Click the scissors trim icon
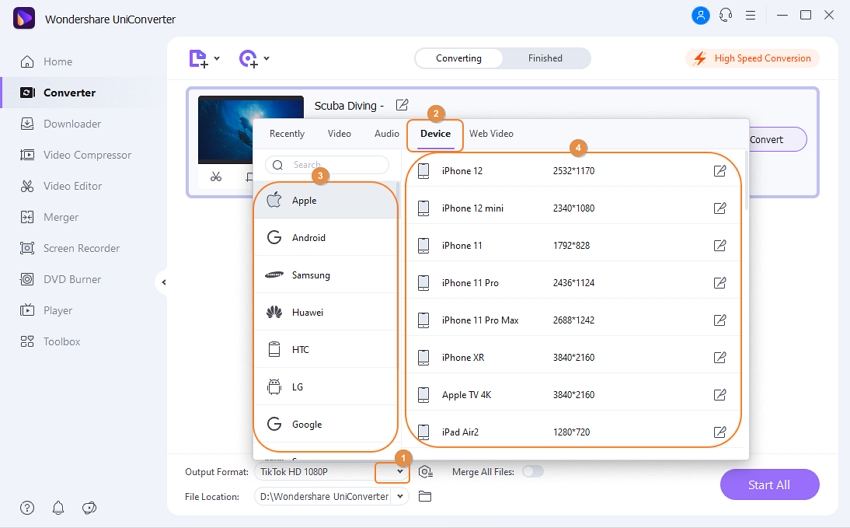The width and height of the screenshot is (850, 528). coord(216,176)
